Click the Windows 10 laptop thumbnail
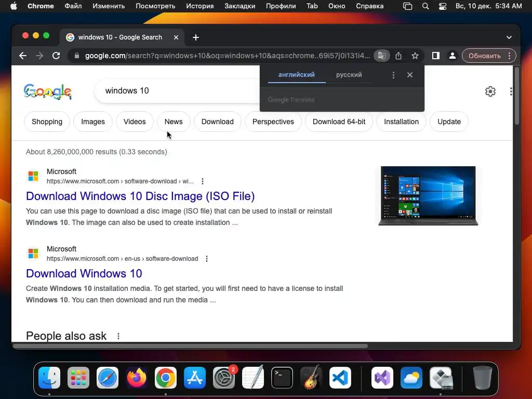The width and height of the screenshot is (532, 399). tap(428, 196)
